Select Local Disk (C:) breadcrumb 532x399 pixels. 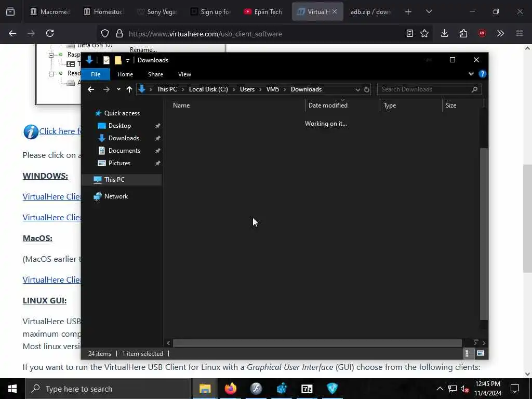208,89
